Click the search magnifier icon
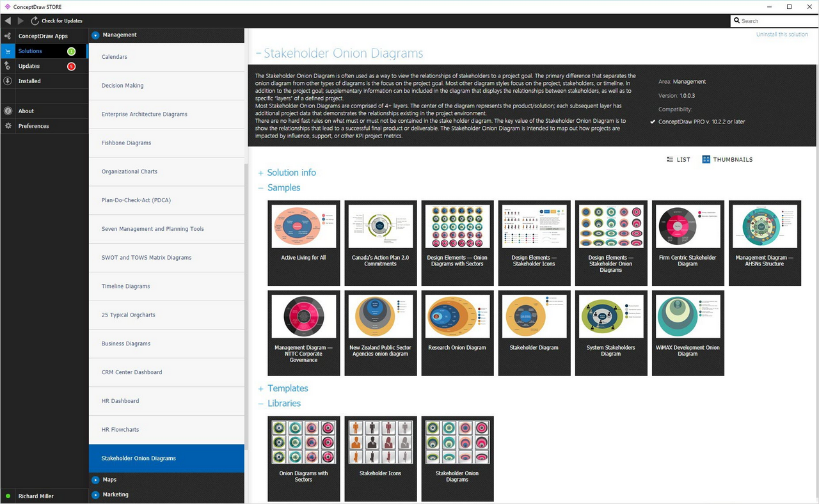The width and height of the screenshot is (819, 504). 737,21
